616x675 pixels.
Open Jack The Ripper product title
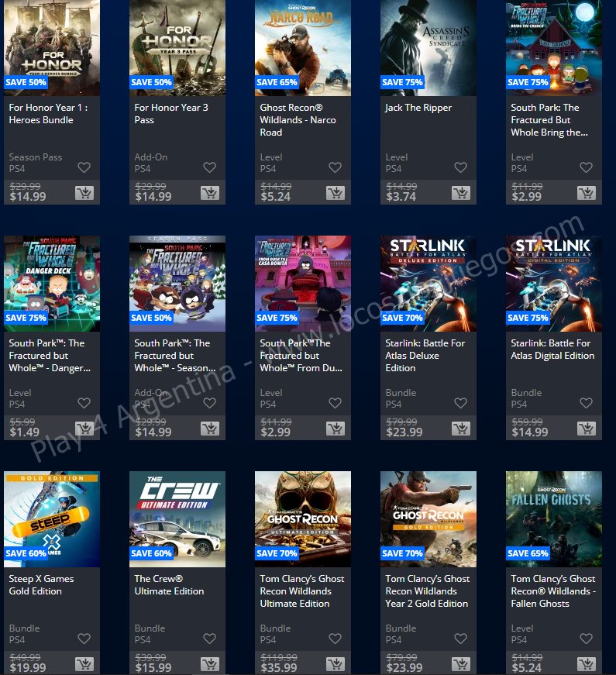tap(418, 108)
